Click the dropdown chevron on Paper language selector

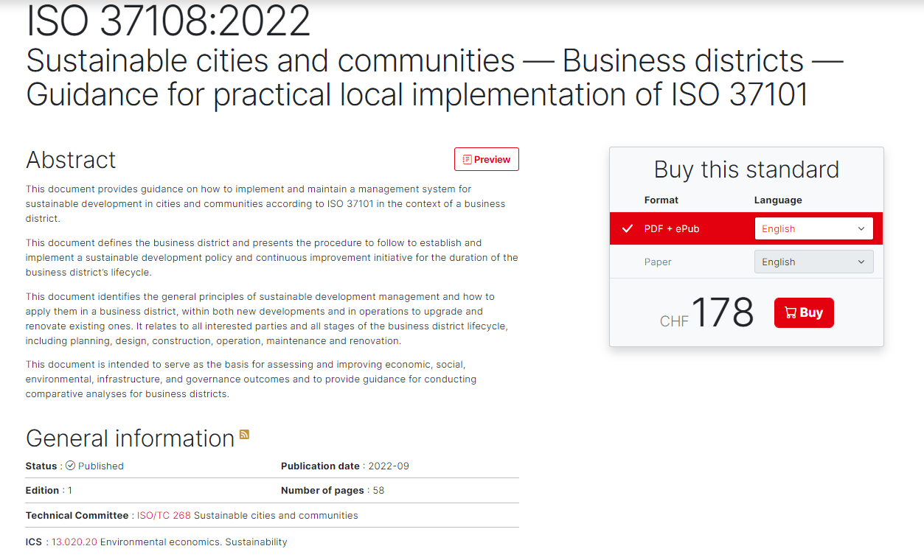(x=861, y=262)
